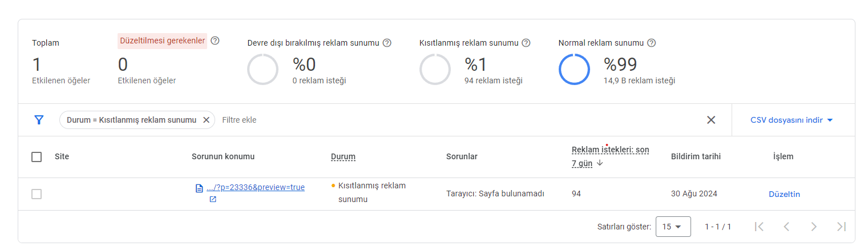Click help icon beside Kısıtlanmış reklam sunumu
The height and width of the screenshot is (250, 868).
526,43
